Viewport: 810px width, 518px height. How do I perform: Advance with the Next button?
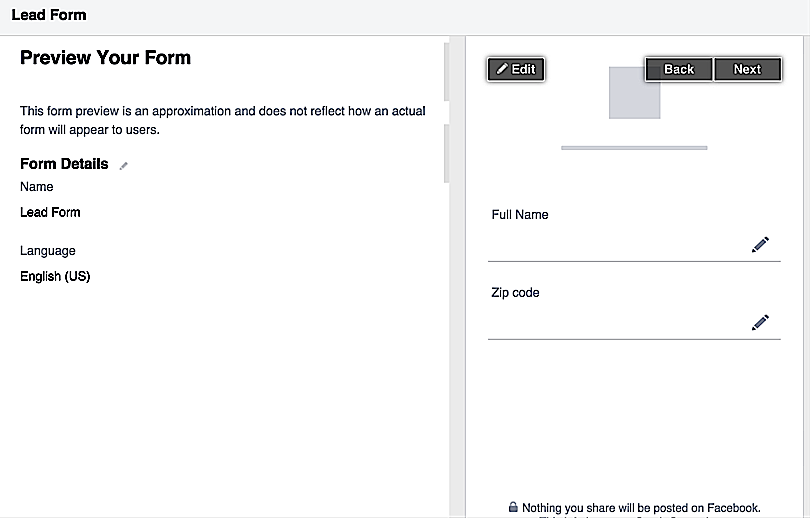coord(747,69)
